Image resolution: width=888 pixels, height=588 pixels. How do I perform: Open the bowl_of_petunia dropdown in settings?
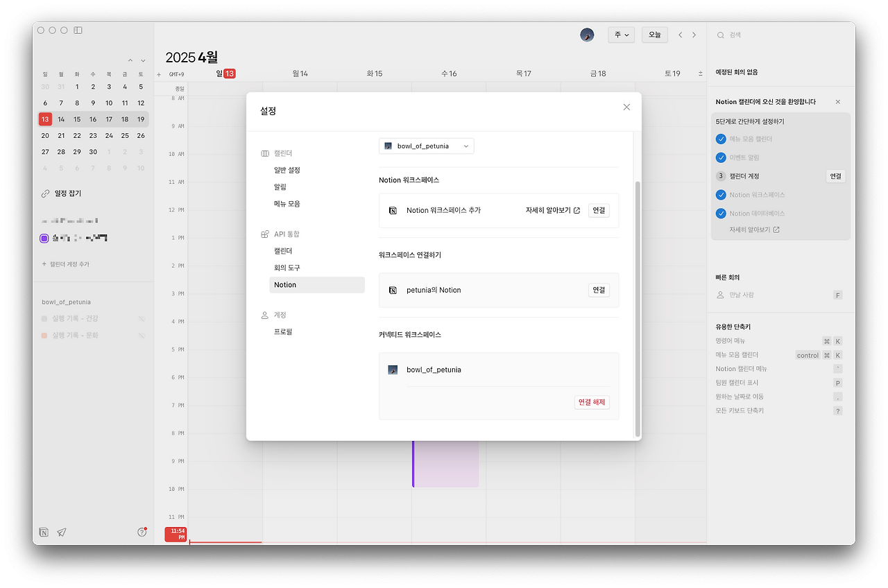(427, 146)
